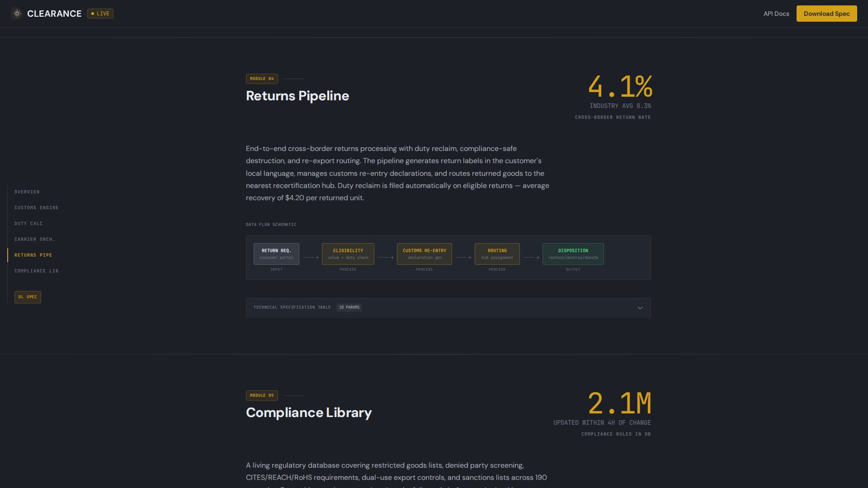Screen dimensions: 868x488
Task: Click the Compliance Library heading
Action: (x=309, y=413)
